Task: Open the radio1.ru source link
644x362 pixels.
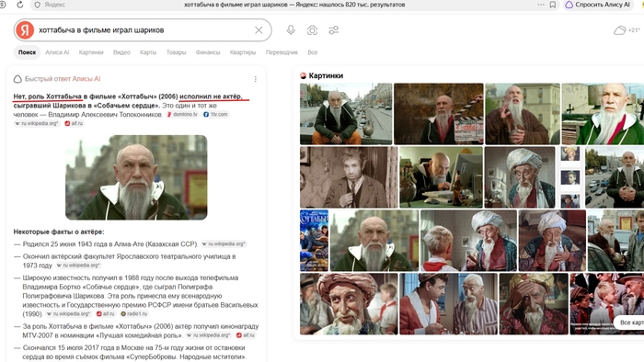Action: pos(134,314)
